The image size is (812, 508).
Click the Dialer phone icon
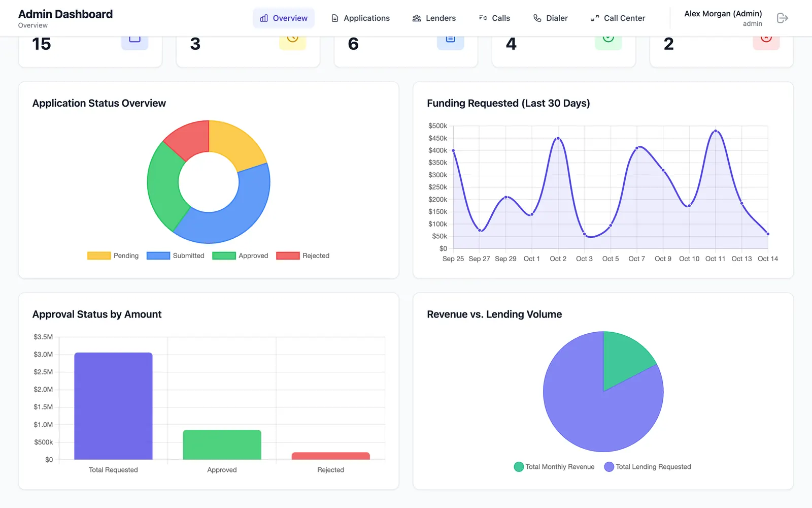[x=537, y=18]
